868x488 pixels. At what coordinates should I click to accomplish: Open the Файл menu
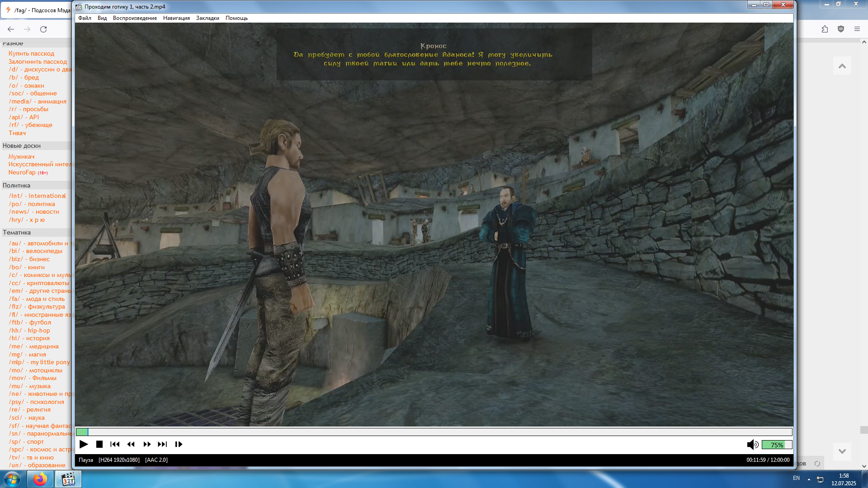85,18
